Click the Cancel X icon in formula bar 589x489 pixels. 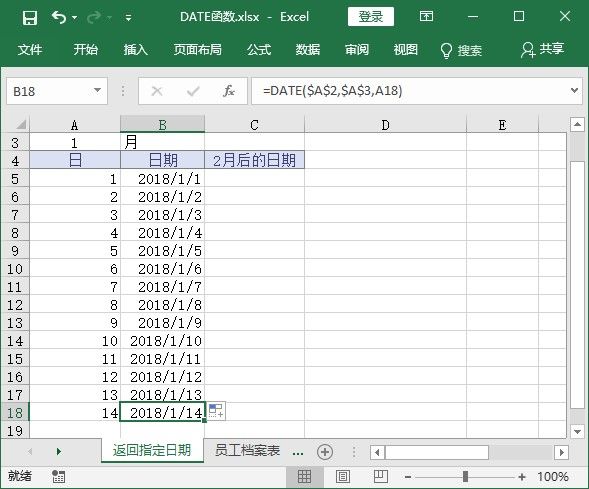[x=157, y=91]
